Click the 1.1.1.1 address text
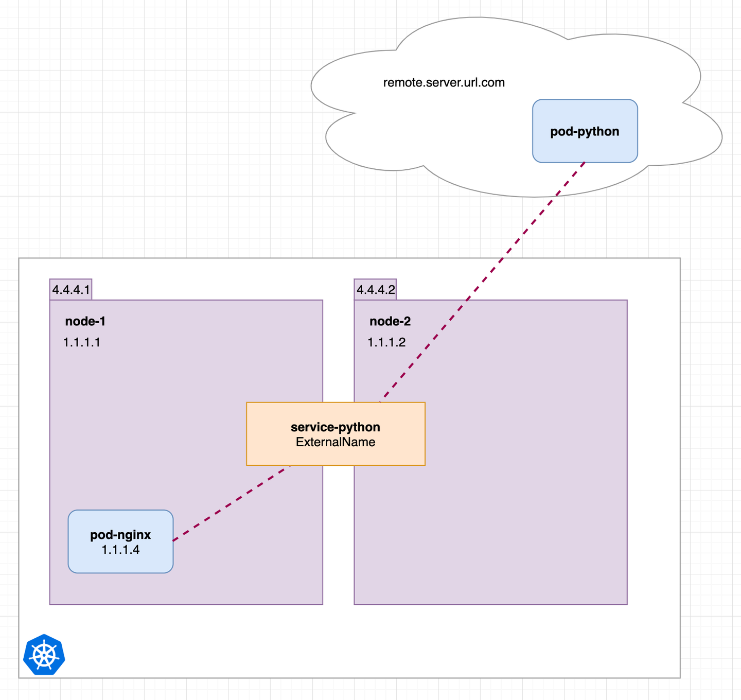Viewport: 741px width, 700px height. (82, 342)
